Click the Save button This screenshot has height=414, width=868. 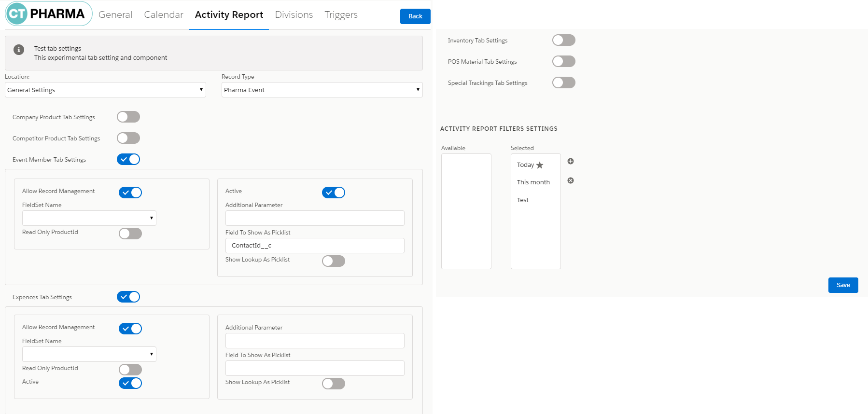pos(843,285)
